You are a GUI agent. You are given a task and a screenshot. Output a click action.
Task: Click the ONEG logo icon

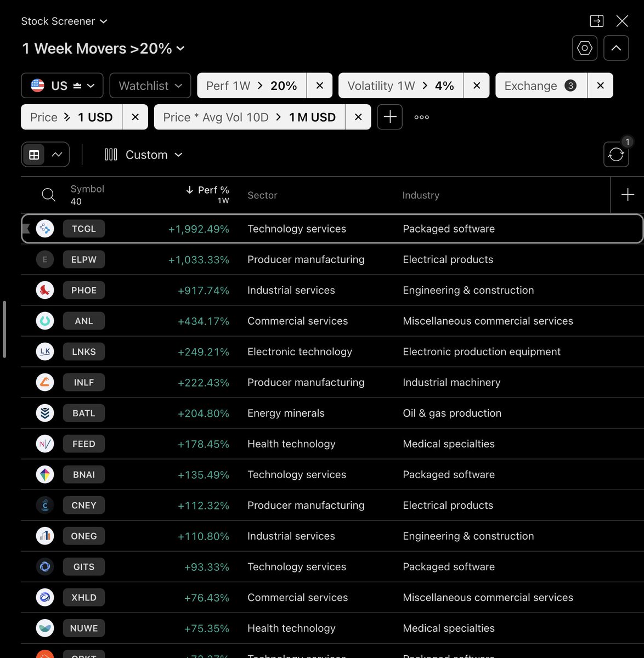click(x=45, y=536)
